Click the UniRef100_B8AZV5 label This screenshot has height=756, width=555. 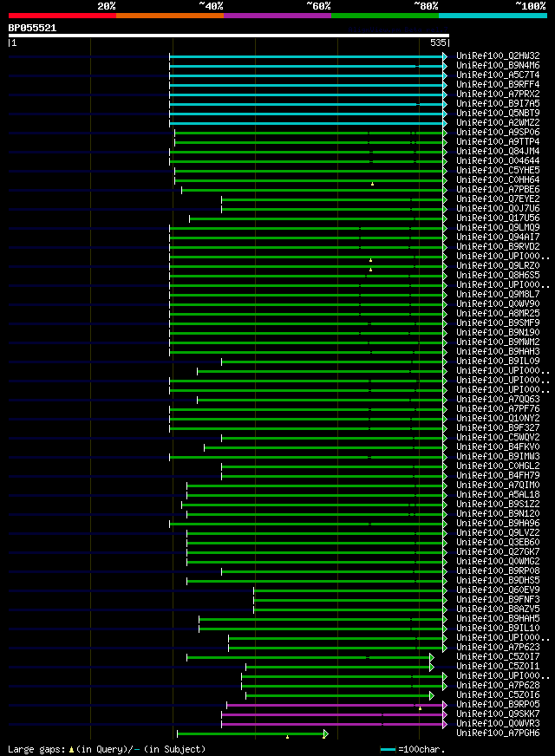click(x=498, y=609)
